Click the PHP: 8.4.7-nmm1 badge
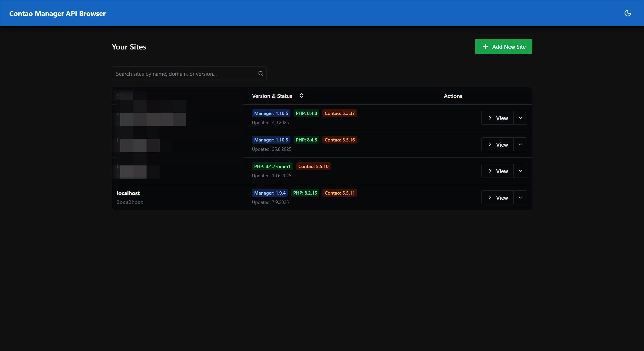 [x=272, y=166]
